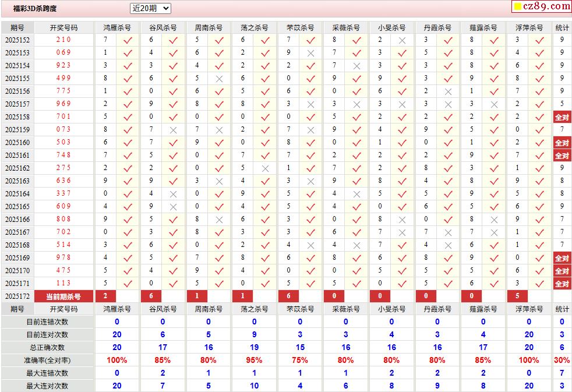
Task: Open the 近20期 period dropdown
Action: (x=150, y=8)
